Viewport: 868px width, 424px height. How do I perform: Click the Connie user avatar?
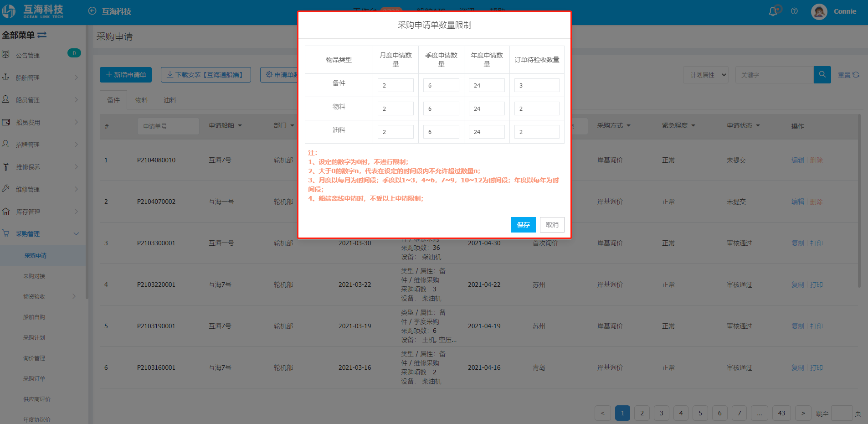pos(819,11)
